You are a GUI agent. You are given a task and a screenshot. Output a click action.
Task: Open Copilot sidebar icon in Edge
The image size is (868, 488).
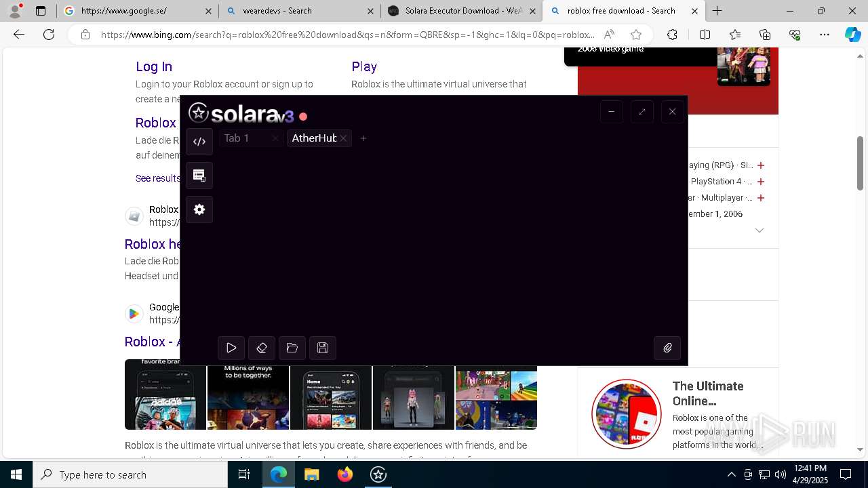click(x=852, y=35)
